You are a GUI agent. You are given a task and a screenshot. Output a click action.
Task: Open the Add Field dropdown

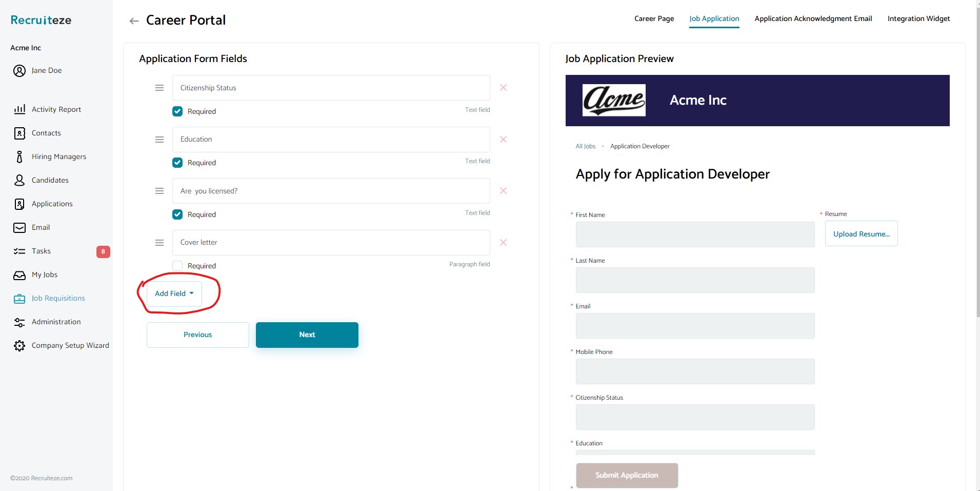pos(174,293)
